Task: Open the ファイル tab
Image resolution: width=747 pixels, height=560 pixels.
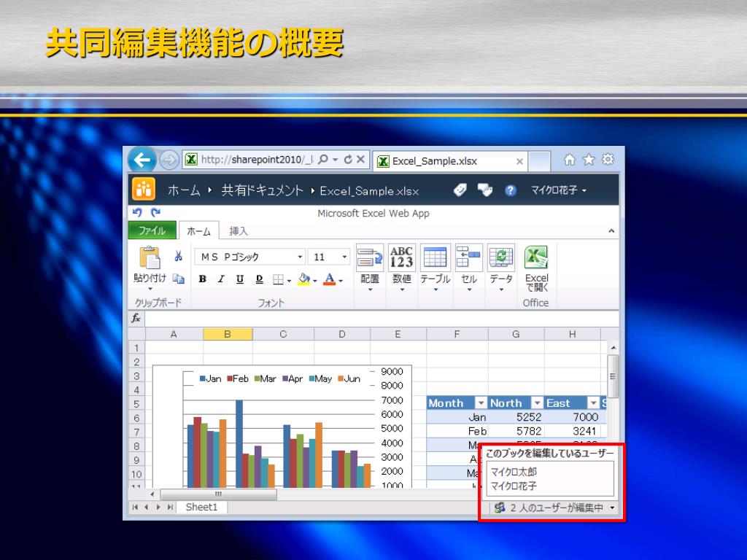Action: [152, 230]
